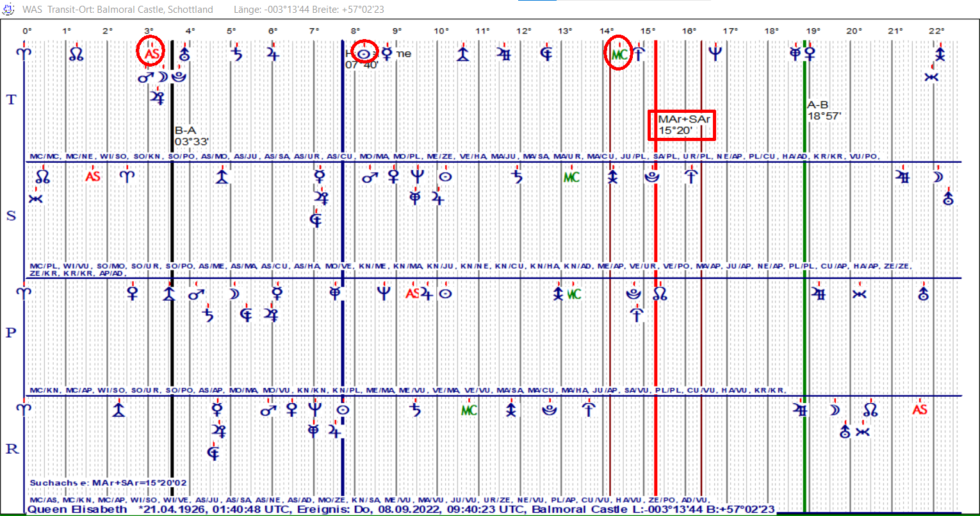
Task: Click the B-A 03°33' axis label
Action: (192, 136)
